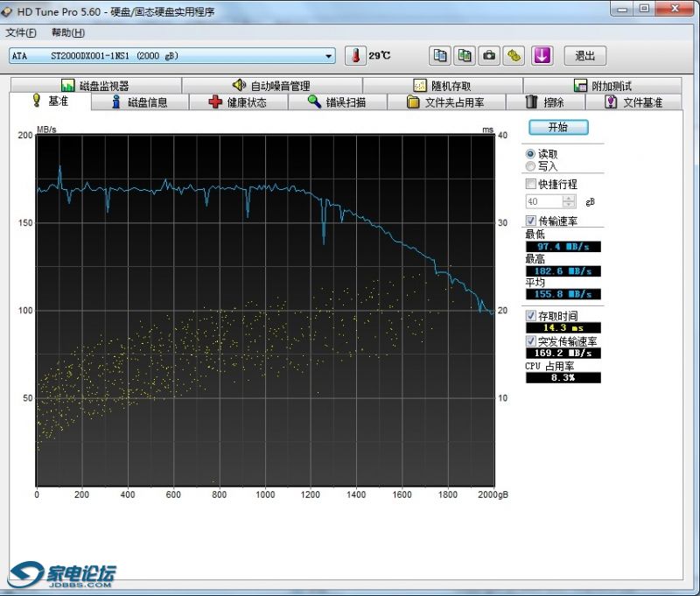Open the 文件基准 file benchmark tab

(633, 102)
